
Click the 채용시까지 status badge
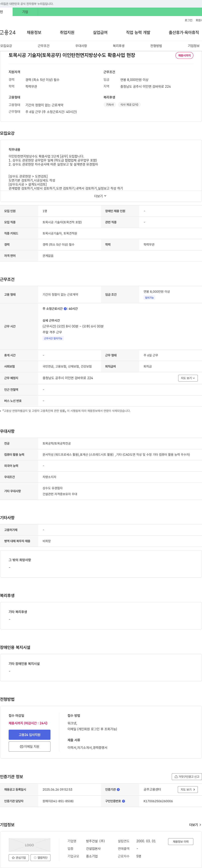click(x=184, y=56)
